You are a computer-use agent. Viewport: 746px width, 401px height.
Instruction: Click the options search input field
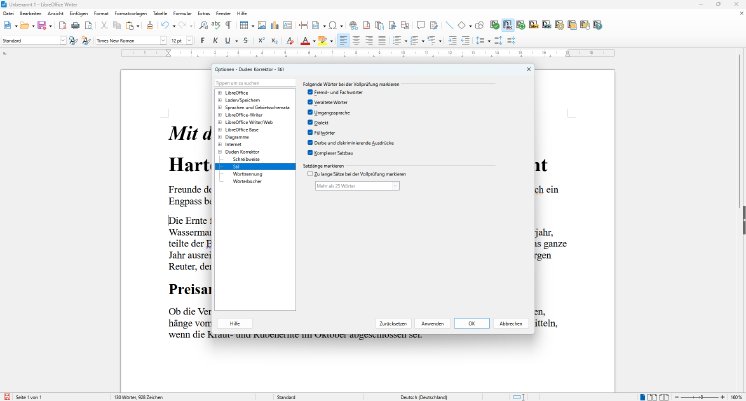coord(255,83)
